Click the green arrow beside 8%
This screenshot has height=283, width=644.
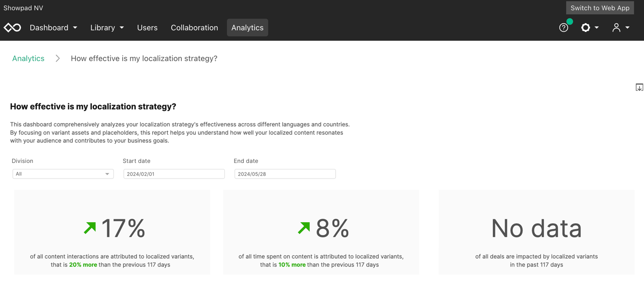304,227
